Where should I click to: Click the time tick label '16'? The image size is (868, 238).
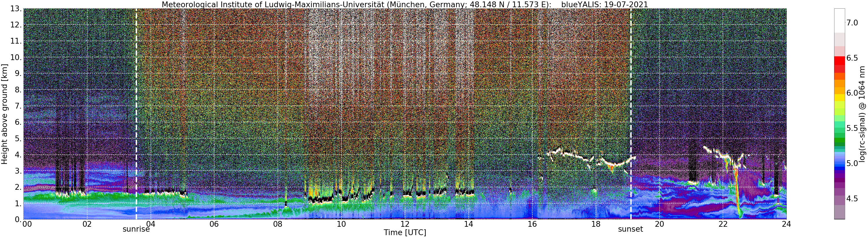click(x=532, y=224)
